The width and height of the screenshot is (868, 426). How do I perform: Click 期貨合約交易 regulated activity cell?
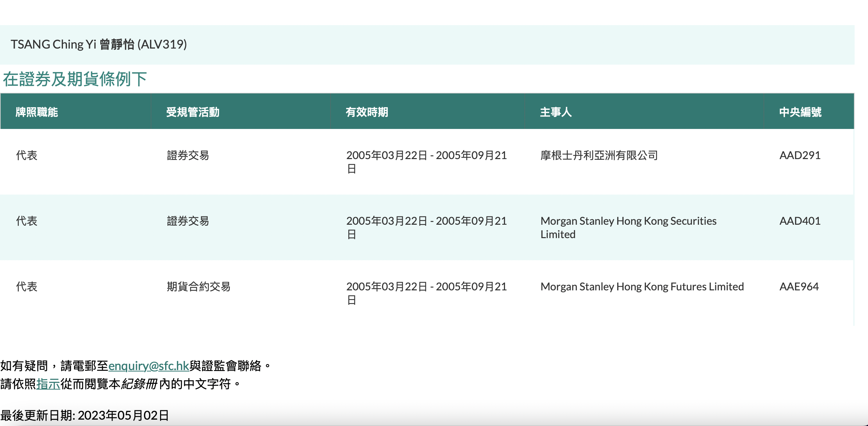point(199,286)
